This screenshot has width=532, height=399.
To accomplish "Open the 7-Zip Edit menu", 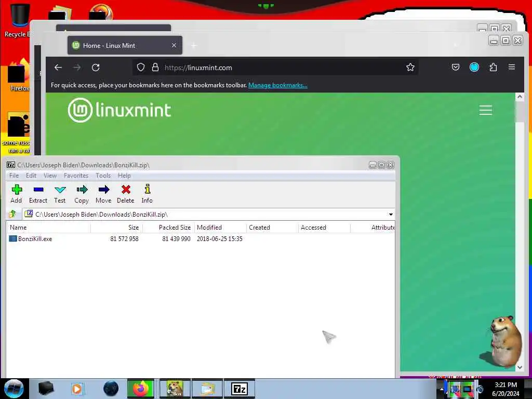I will [31, 176].
